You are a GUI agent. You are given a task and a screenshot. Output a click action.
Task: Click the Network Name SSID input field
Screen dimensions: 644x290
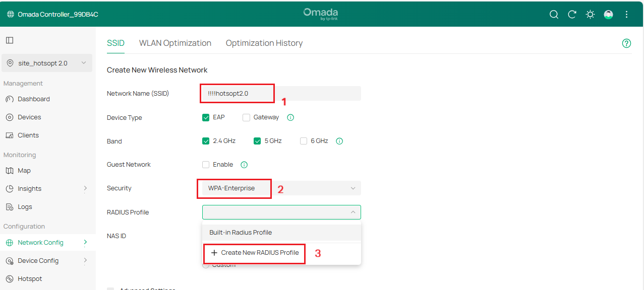tap(237, 93)
